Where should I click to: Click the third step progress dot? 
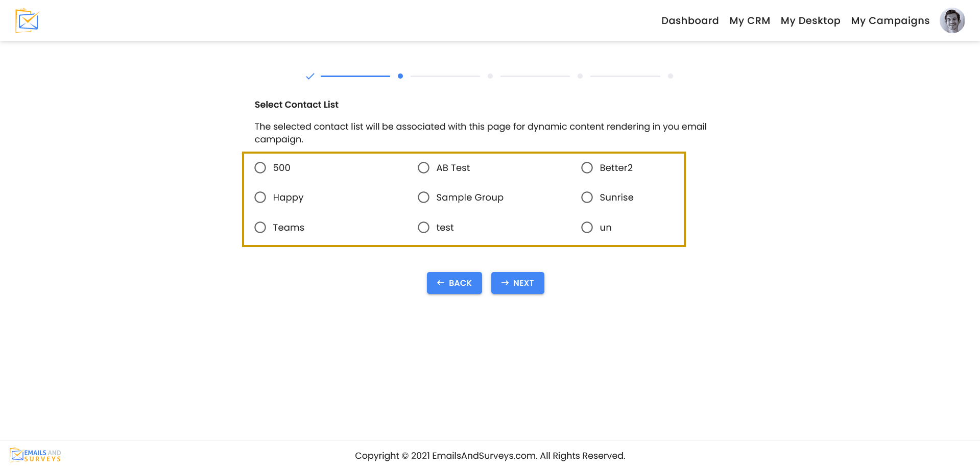490,76
